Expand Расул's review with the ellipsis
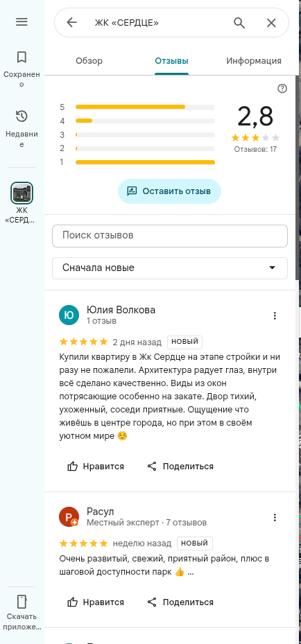Screen dimensions: 301x644 [x=190, y=572]
